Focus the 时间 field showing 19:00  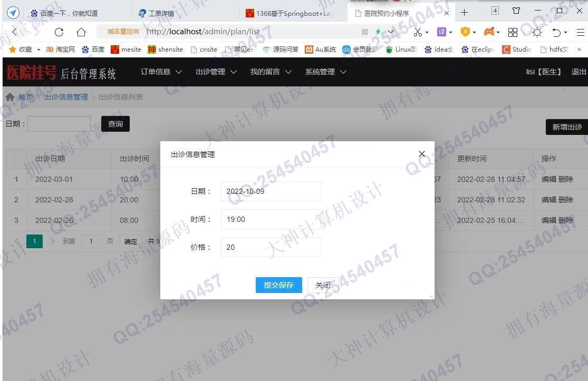[271, 219]
